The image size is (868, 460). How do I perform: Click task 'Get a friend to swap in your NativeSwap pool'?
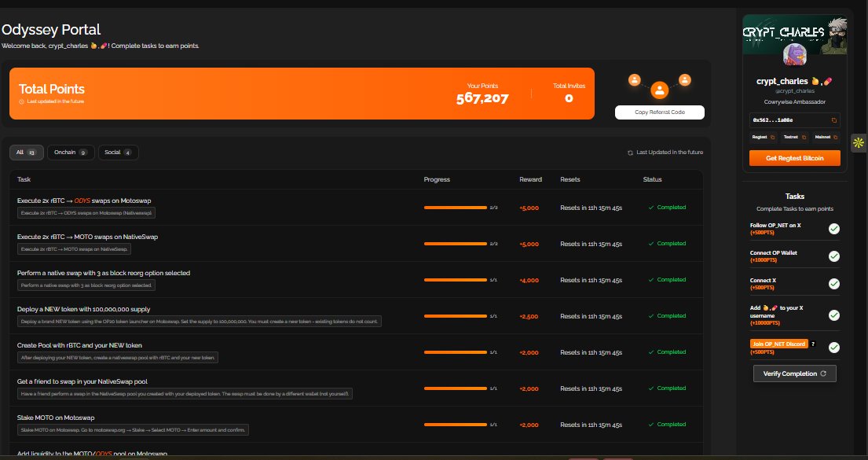82,381
